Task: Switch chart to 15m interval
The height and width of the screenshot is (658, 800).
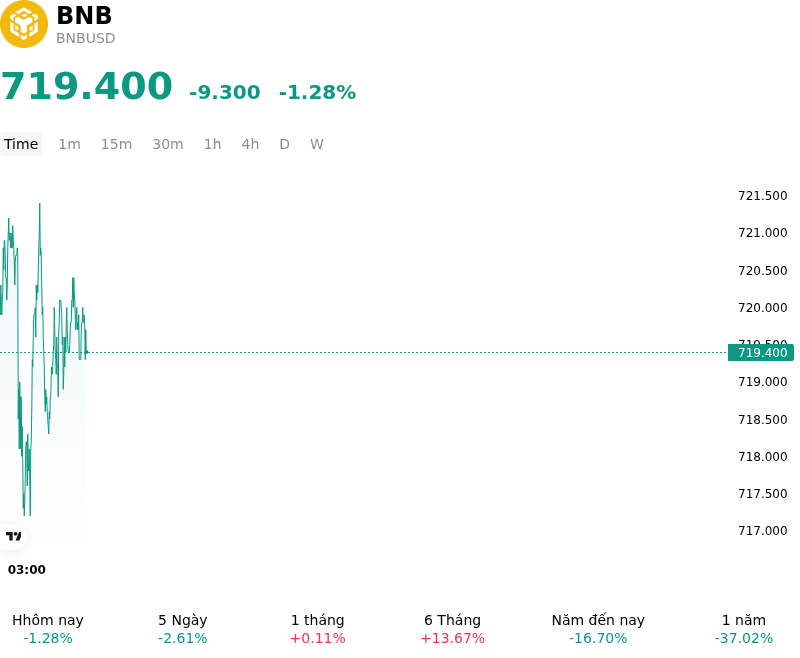Action: 116,144
